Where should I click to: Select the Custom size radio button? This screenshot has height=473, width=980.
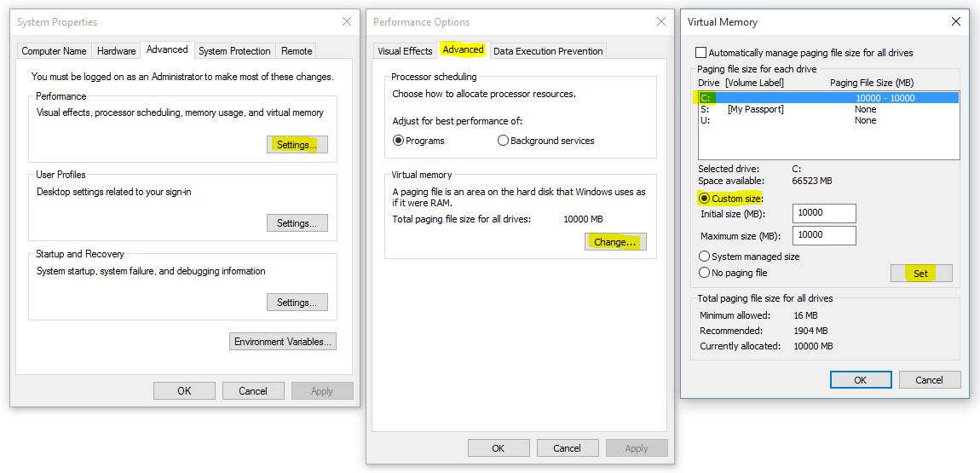(704, 199)
